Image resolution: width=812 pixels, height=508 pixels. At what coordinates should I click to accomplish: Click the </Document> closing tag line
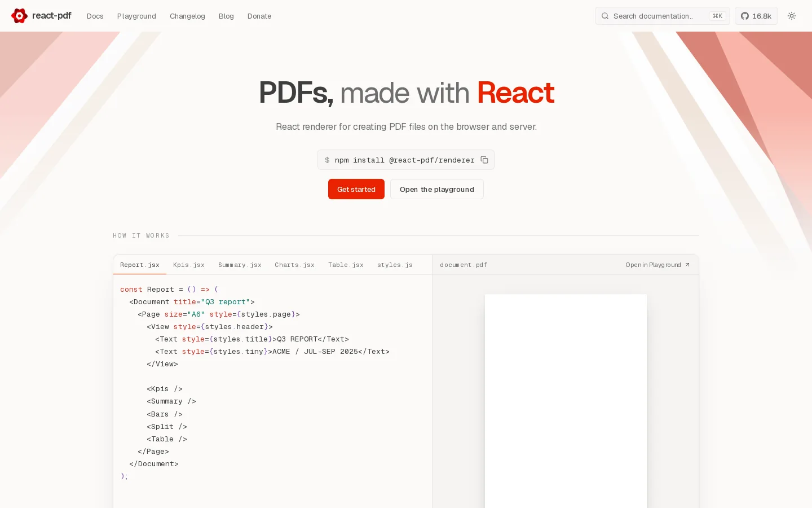(154, 464)
